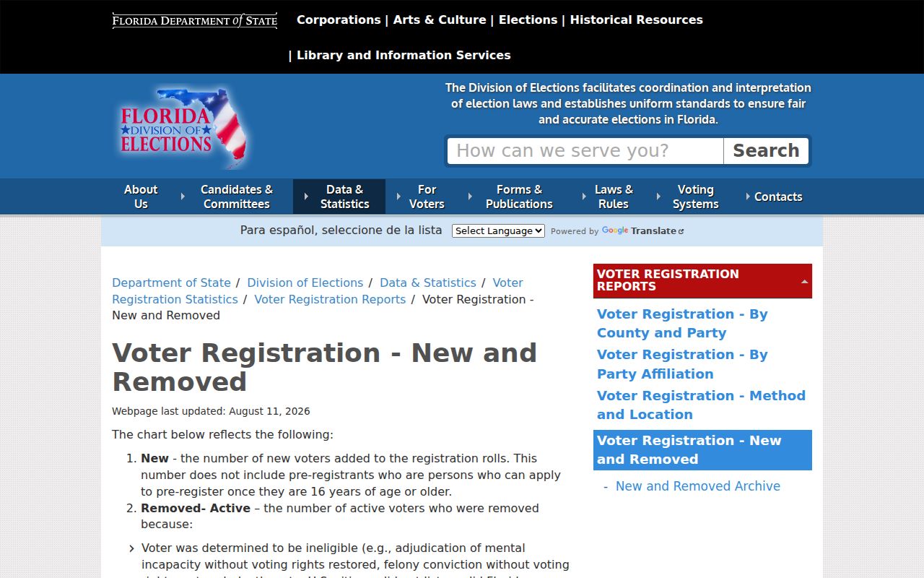This screenshot has width=924, height=578.
Task: Open the Arts & Culture link
Action: [440, 20]
